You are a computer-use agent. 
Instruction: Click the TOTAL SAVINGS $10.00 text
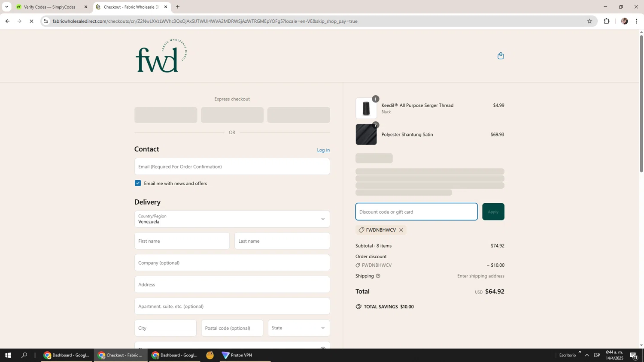click(x=389, y=307)
